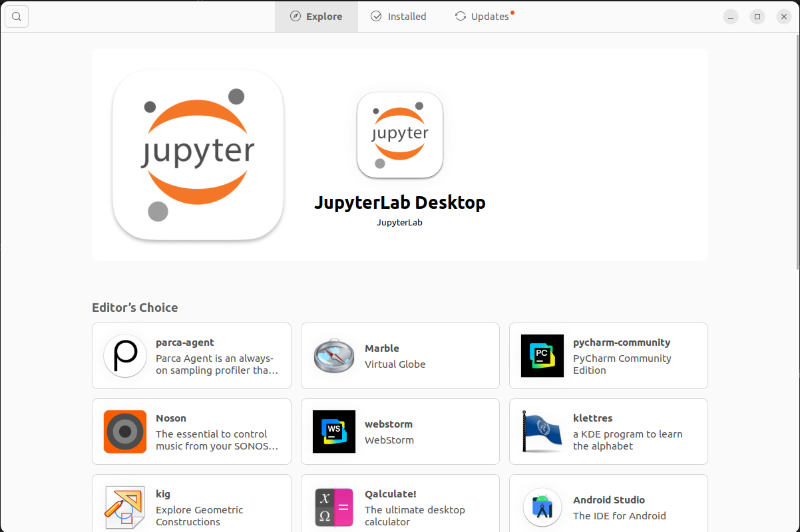Open the JupyterLab Desktop featured banner
The height and width of the screenshot is (532, 800).
(399, 153)
